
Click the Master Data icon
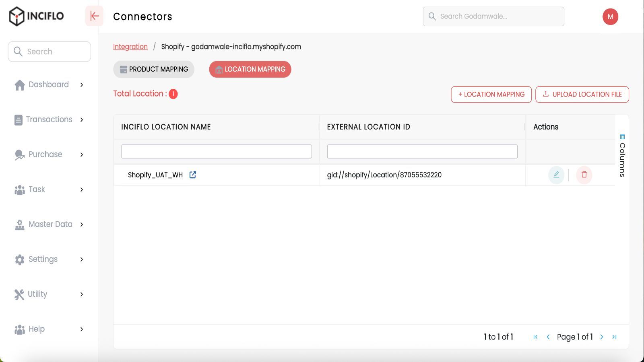click(x=20, y=224)
